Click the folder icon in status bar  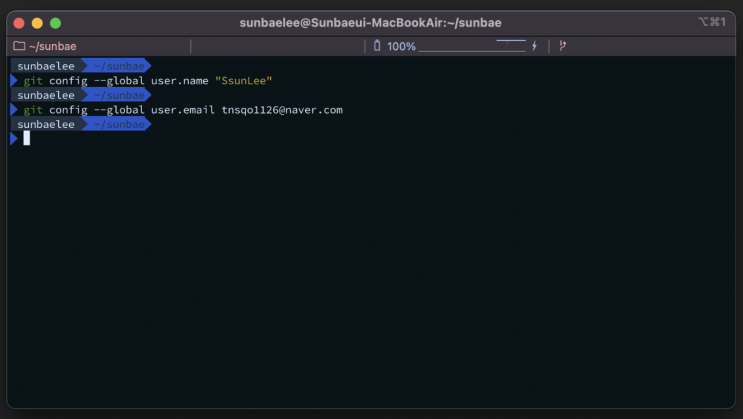(19, 46)
